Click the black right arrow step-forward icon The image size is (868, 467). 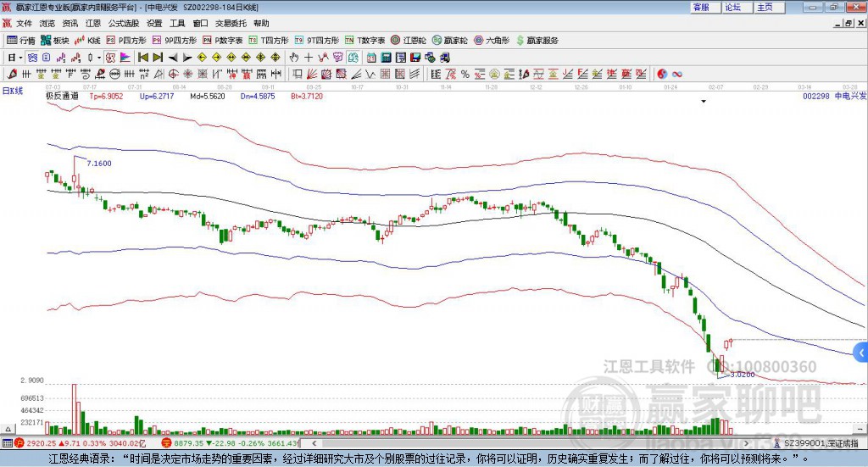187,58
